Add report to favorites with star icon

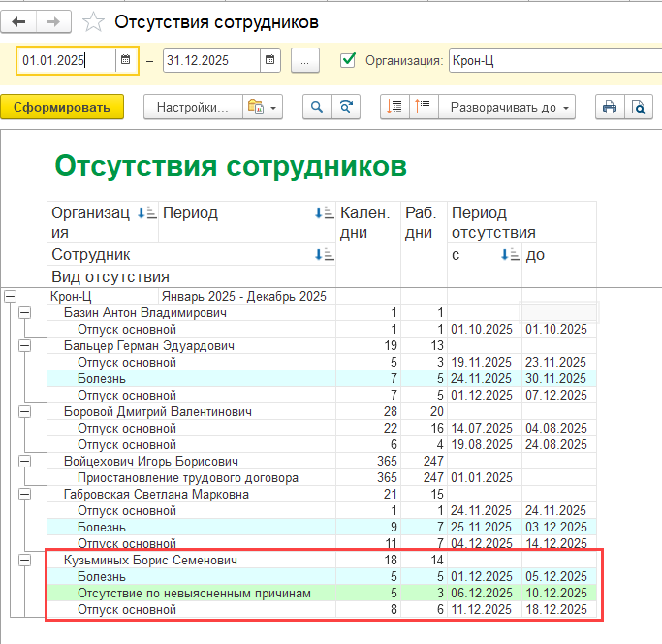[x=93, y=21]
